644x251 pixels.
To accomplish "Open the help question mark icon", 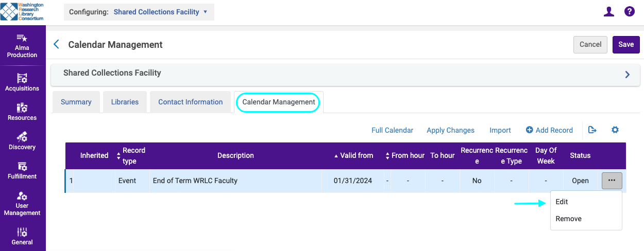I will pyautogui.click(x=629, y=12).
